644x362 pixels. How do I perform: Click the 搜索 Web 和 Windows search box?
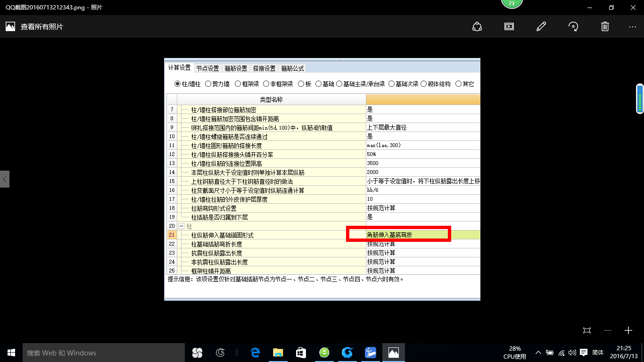point(104,353)
